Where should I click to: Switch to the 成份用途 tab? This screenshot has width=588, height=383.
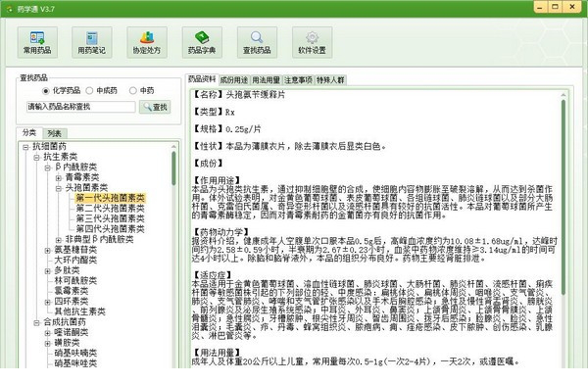click(x=234, y=80)
